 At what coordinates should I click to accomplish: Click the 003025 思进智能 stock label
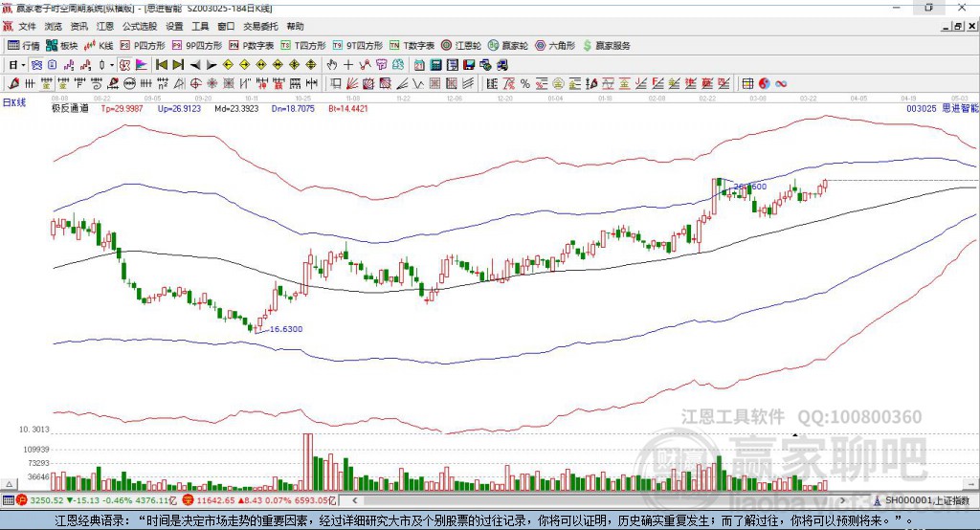[x=943, y=108]
